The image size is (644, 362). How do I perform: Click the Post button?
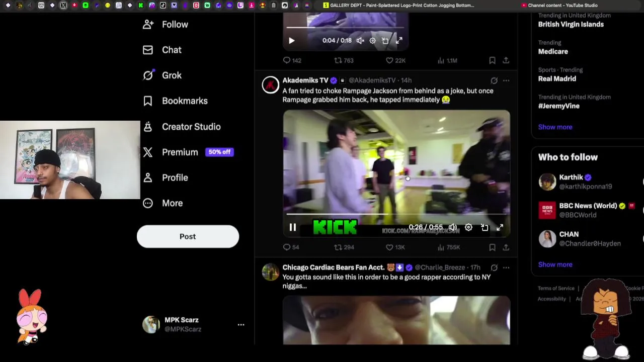coord(188,236)
